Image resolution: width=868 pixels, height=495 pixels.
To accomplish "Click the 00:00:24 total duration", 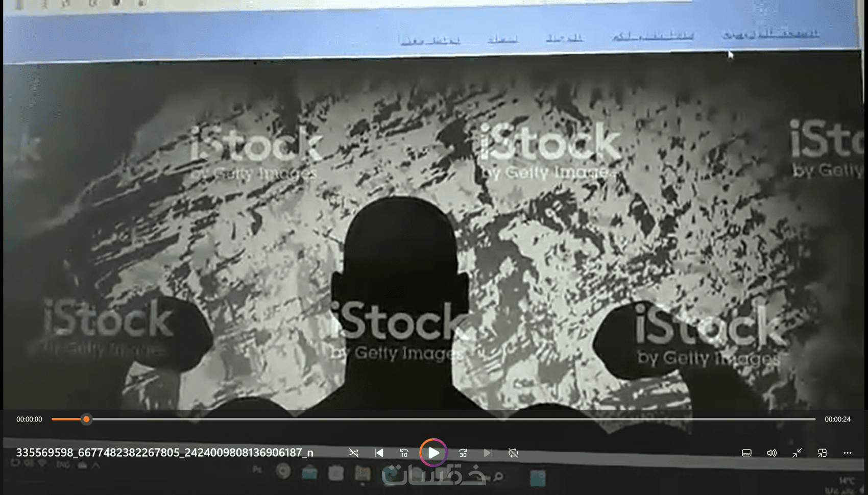I will point(838,419).
